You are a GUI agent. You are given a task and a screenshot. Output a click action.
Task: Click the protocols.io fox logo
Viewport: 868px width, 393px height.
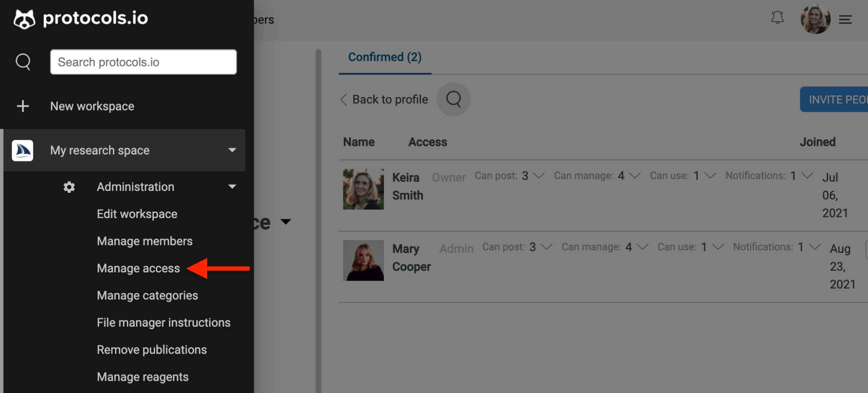tap(23, 18)
